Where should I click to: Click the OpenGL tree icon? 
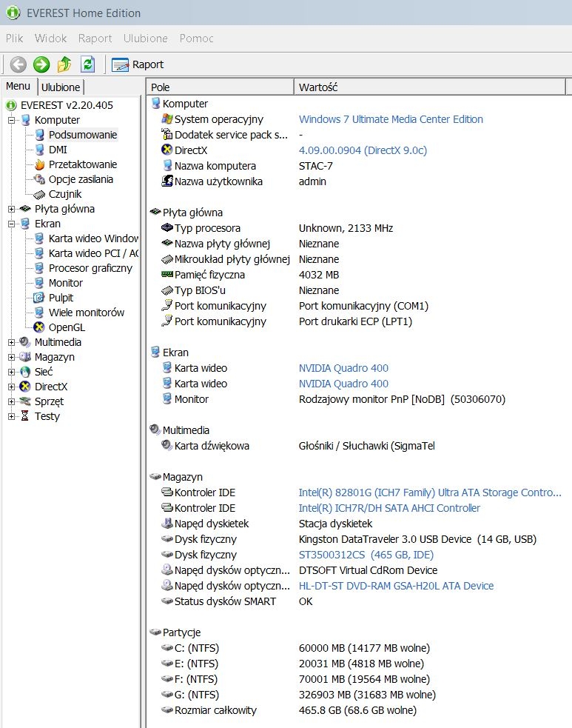pos(39,328)
